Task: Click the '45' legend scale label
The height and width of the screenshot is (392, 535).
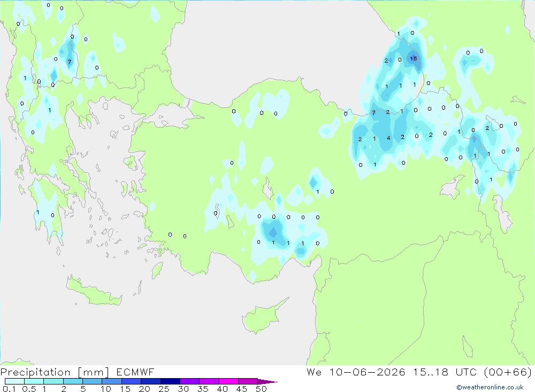Action: tap(242, 389)
